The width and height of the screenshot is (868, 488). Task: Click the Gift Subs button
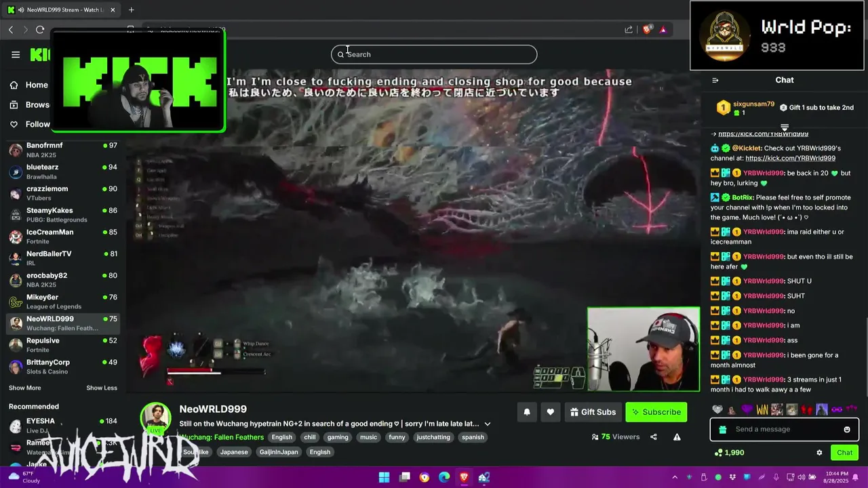point(593,412)
